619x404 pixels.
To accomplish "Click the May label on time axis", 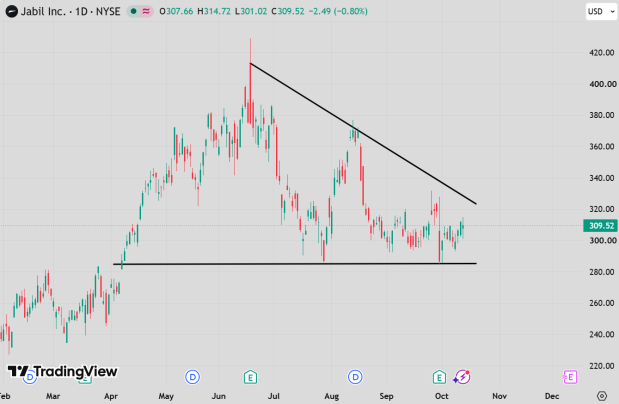I will click(166, 396).
